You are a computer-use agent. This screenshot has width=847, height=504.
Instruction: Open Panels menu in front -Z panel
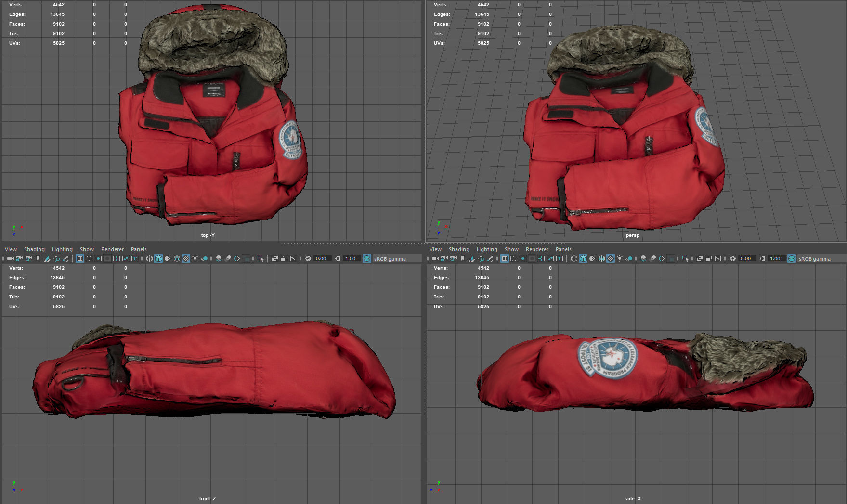click(x=139, y=249)
